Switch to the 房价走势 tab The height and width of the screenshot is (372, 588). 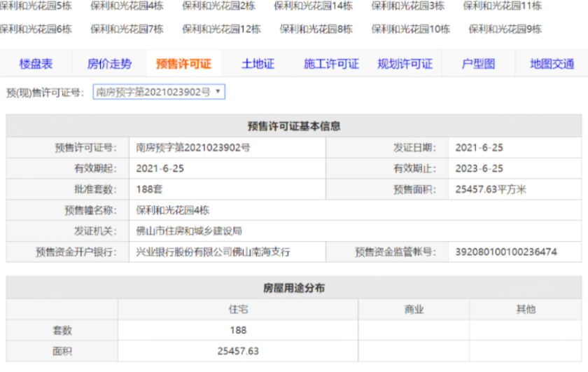(109, 64)
